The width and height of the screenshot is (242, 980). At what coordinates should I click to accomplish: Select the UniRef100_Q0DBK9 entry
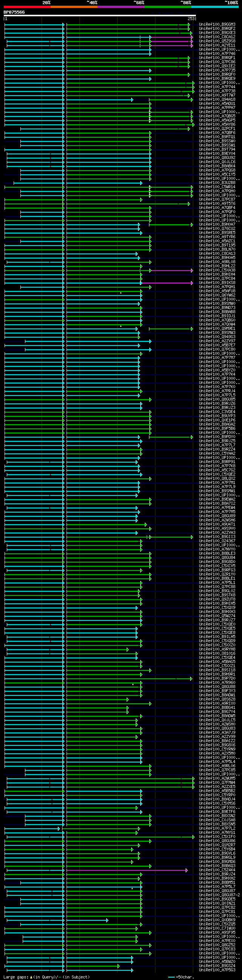pos(217,920)
